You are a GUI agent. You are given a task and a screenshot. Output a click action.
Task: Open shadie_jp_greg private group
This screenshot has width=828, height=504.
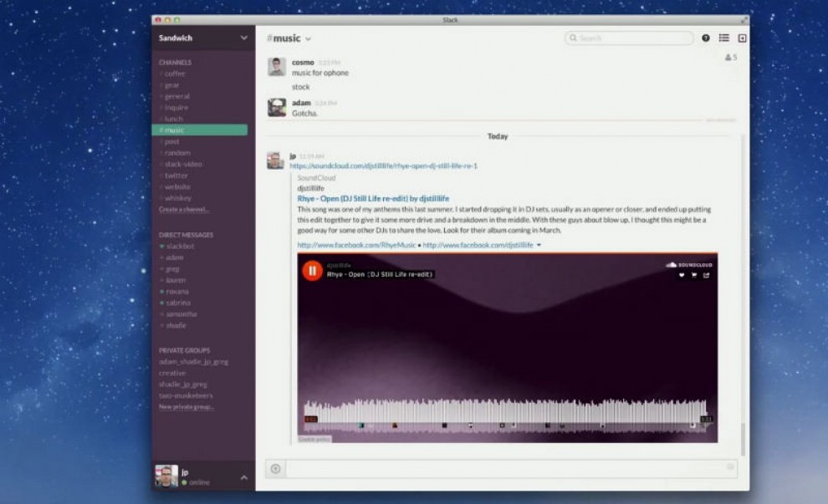point(183,384)
